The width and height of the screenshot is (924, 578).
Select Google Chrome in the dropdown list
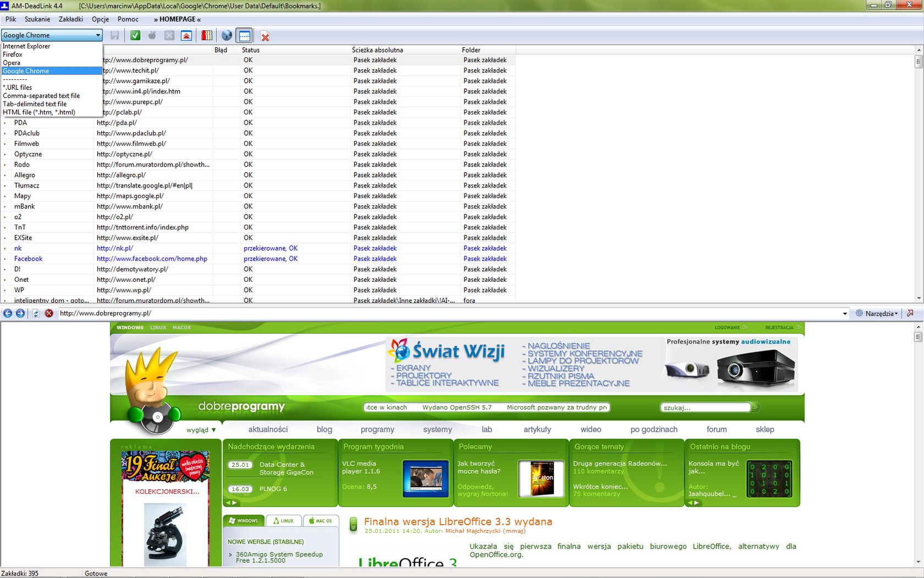(x=52, y=71)
